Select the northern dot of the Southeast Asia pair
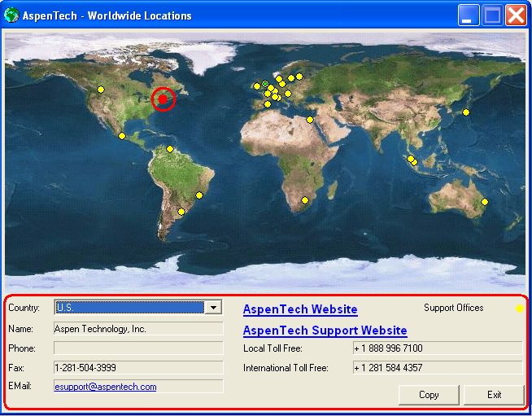This screenshot has height=416, width=532. 411,158
